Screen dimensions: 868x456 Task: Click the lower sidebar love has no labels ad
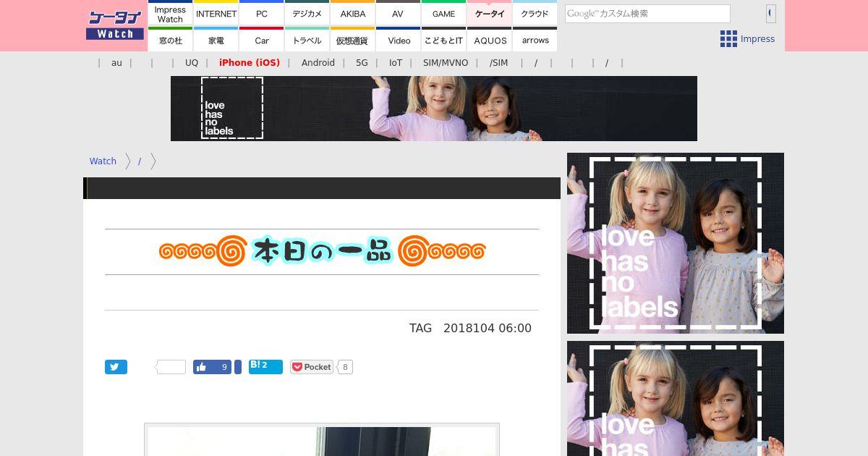point(676,399)
